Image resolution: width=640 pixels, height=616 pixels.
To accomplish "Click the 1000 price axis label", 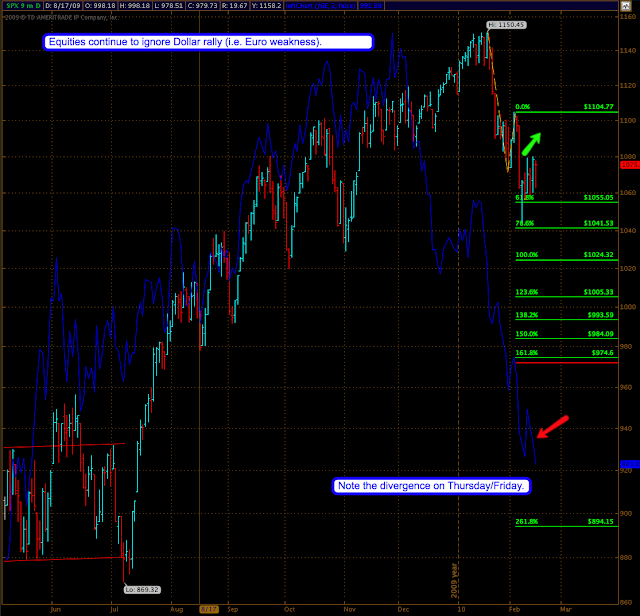I will (628, 307).
